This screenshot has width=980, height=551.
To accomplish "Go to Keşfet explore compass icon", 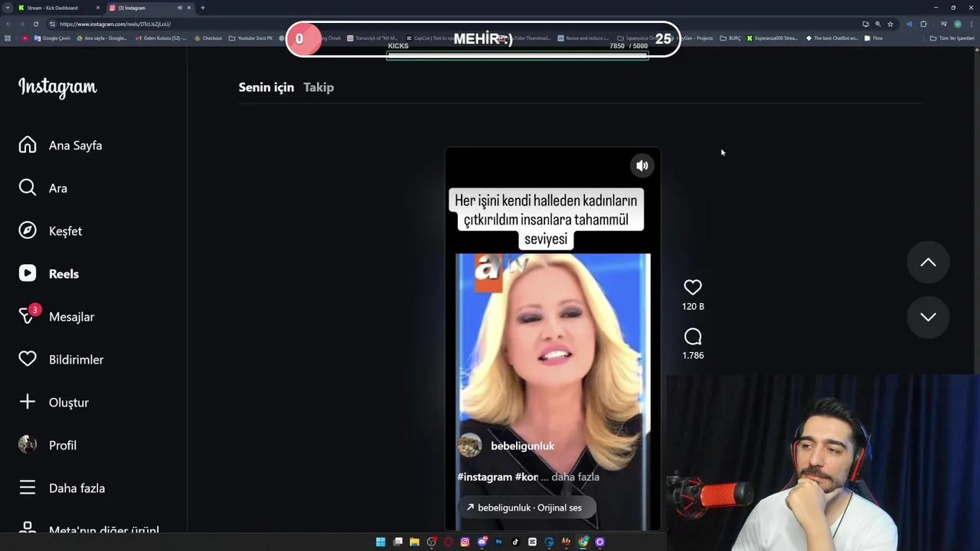I will 28,231.
